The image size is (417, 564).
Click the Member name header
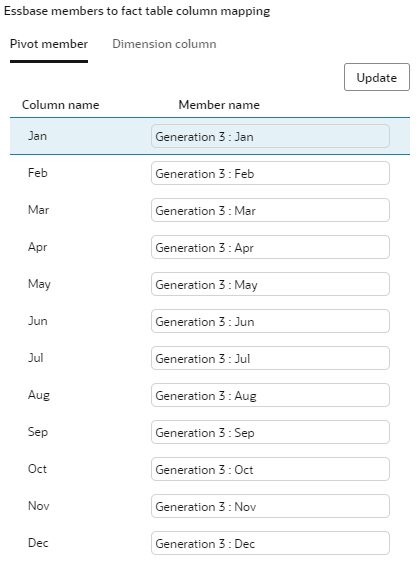(219, 105)
